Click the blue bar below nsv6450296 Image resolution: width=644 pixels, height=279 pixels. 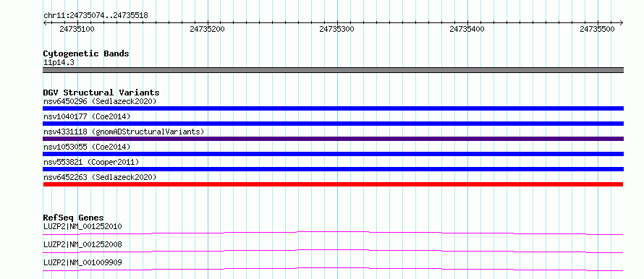click(333, 108)
